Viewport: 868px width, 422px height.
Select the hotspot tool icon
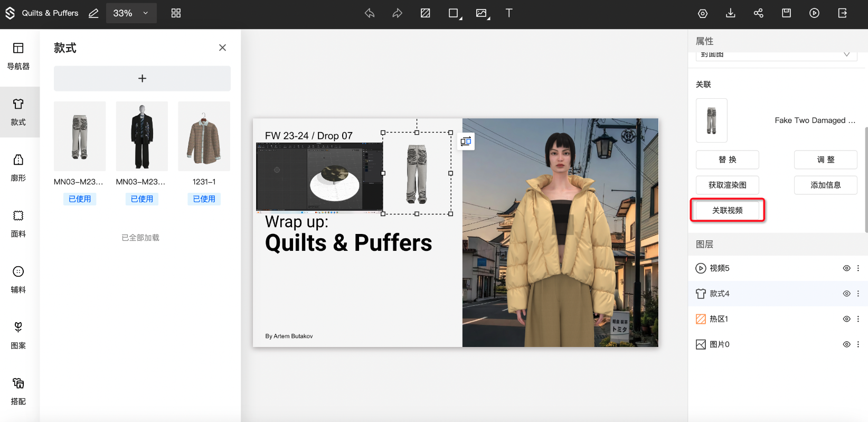click(x=425, y=13)
